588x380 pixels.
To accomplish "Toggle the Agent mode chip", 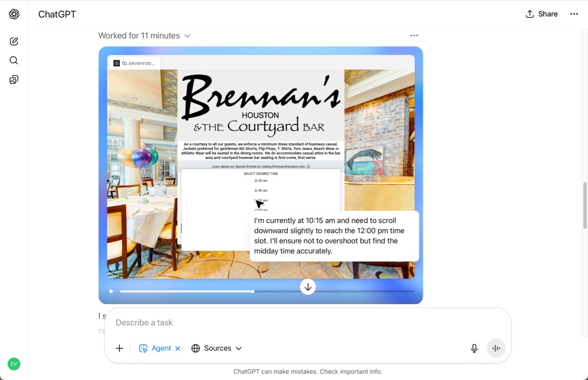I will 155,348.
